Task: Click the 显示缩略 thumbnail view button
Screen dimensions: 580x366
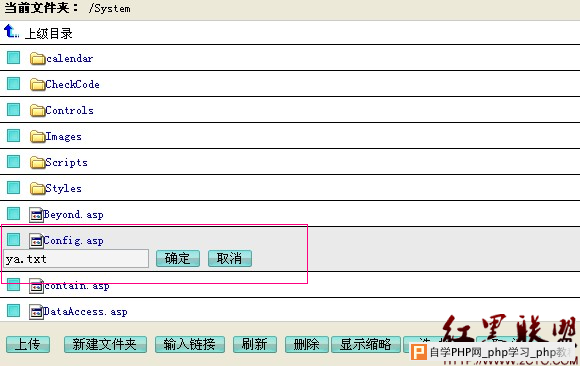Action: 366,345
